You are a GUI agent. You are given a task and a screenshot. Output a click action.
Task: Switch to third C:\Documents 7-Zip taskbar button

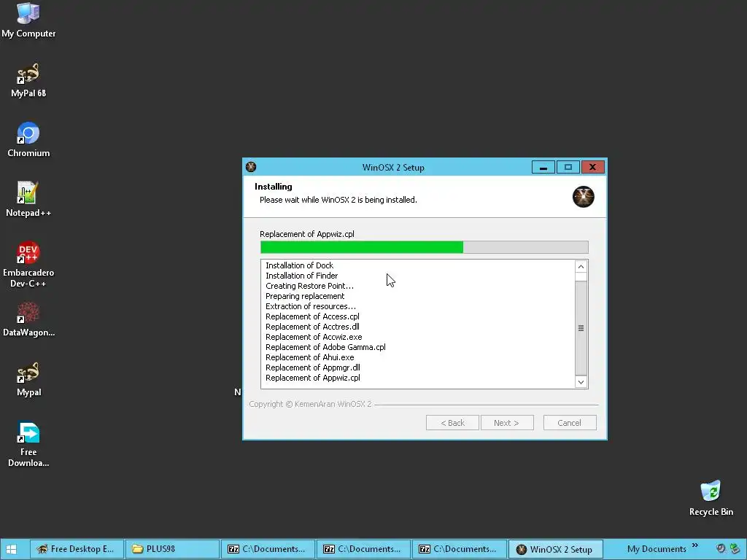pyautogui.click(x=460, y=549)
